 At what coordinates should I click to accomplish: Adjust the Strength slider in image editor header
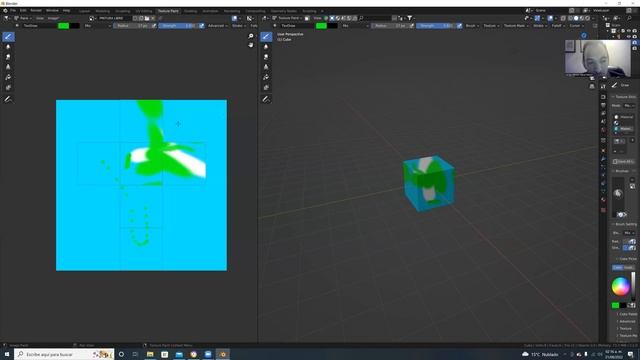[178, 26]
